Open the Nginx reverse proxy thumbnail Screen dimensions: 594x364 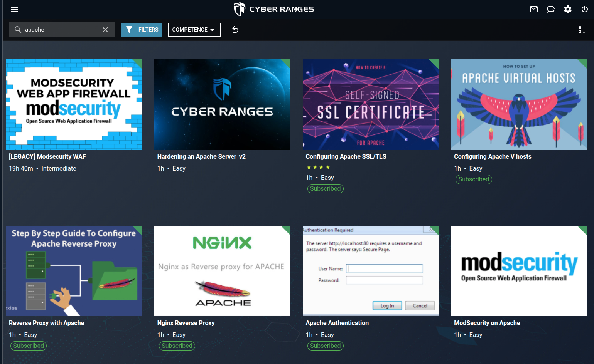pyautogui.click(x=222, y=271)
